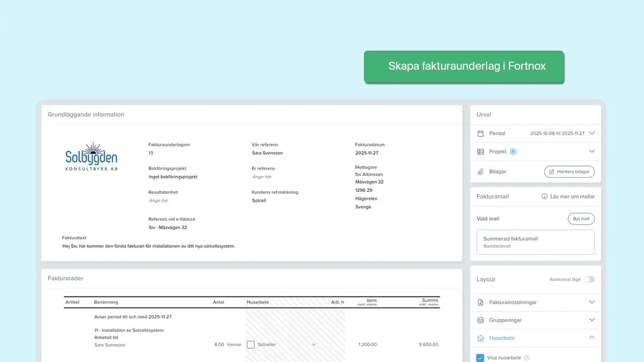
Task: Toggle the Avancerat läge switch
Action: (589, 280)
